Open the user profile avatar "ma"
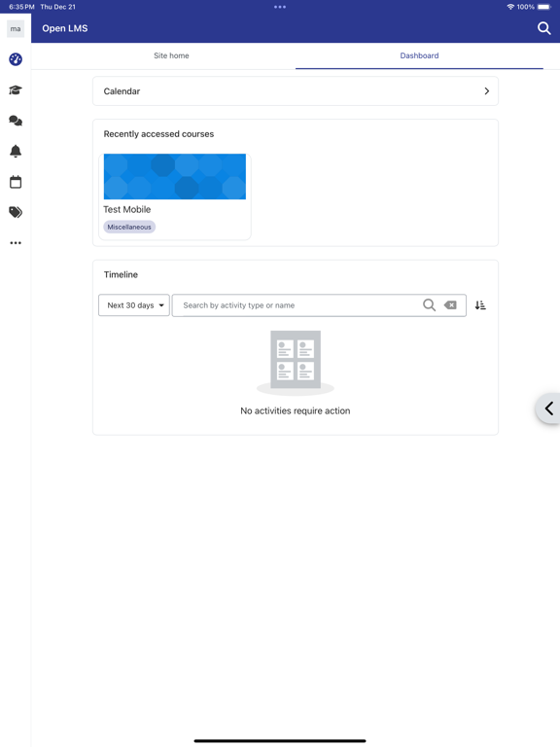 tap(16, 28)
